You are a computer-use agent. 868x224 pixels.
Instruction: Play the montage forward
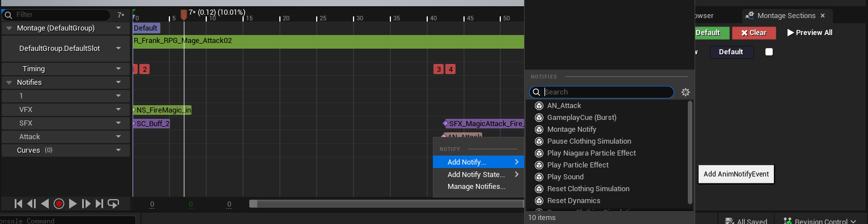point(73,204)
